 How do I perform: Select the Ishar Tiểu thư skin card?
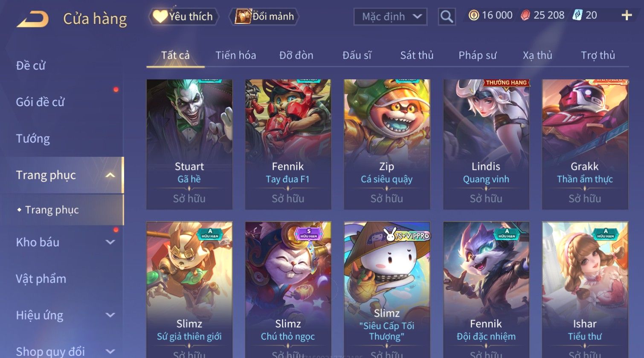585,290
